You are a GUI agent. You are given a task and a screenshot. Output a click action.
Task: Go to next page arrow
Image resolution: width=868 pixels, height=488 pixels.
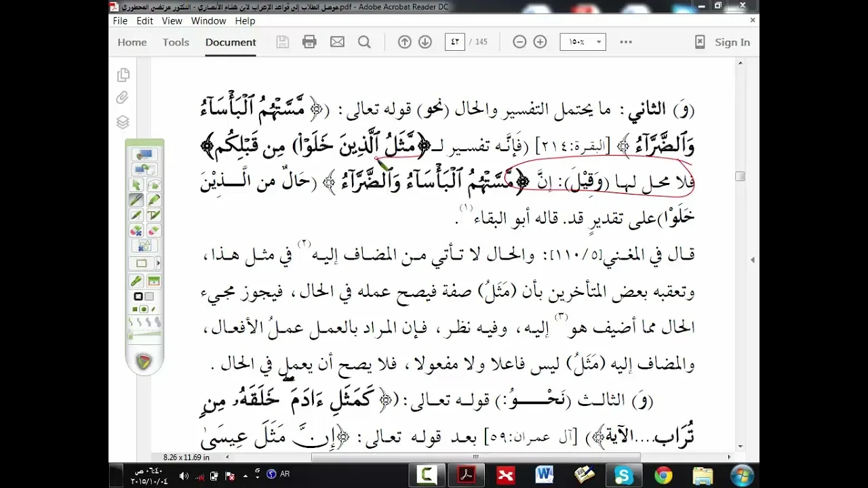425,42
